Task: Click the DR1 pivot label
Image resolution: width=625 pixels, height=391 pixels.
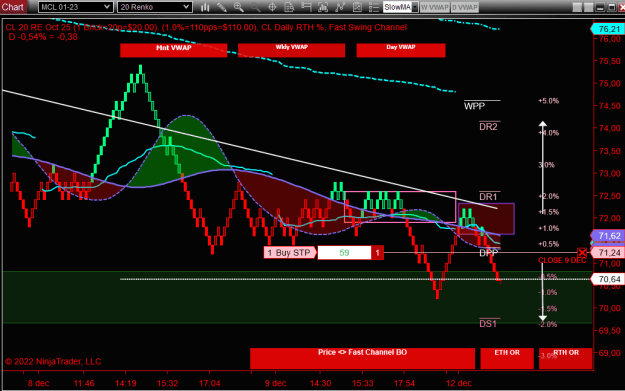Action: [x=488, y=196]
